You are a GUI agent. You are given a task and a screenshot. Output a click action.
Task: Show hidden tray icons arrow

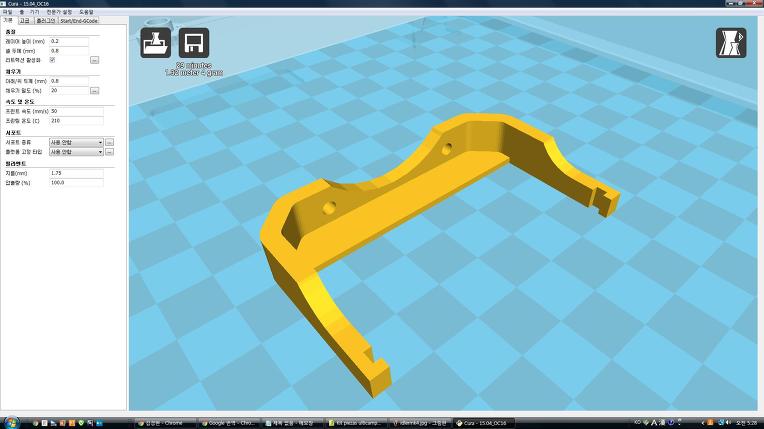[703, 423]
